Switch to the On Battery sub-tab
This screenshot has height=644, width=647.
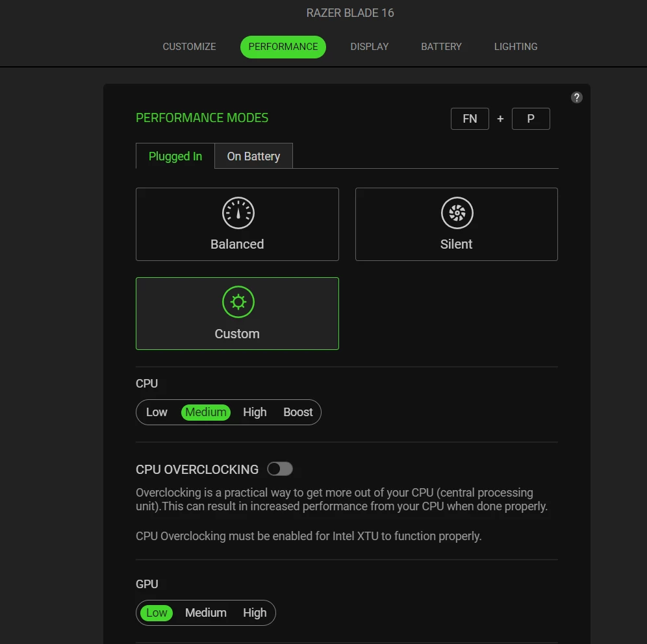click(x=253, y=156)
